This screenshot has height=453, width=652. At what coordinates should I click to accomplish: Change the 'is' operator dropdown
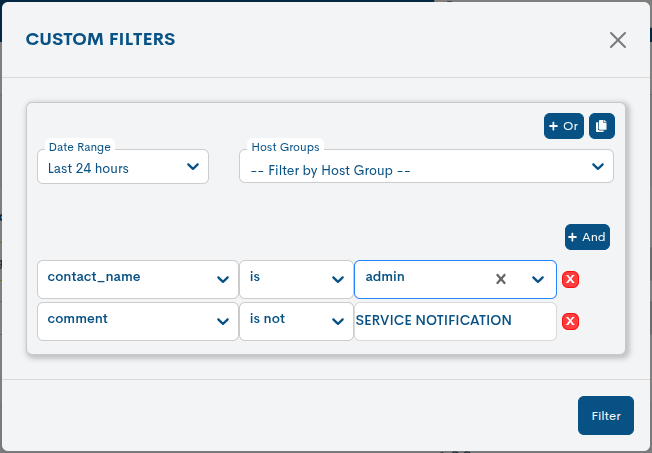point(296,279)
